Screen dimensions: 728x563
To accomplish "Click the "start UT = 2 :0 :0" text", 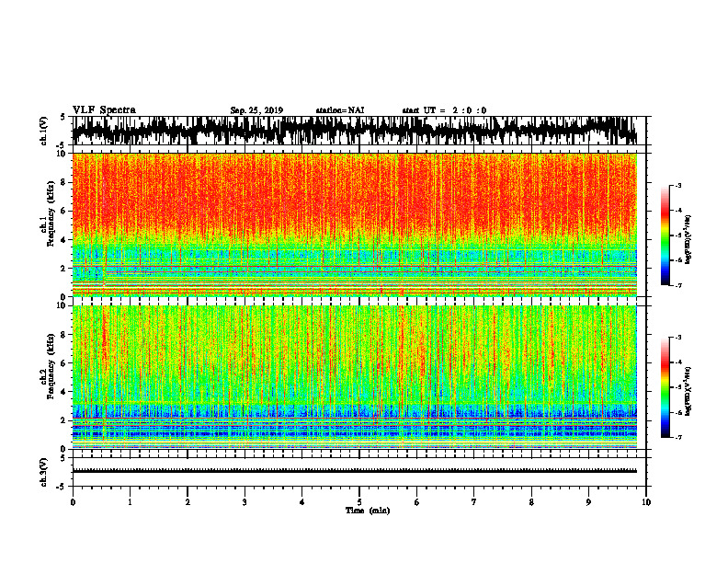I will click(x=444, y=110).
